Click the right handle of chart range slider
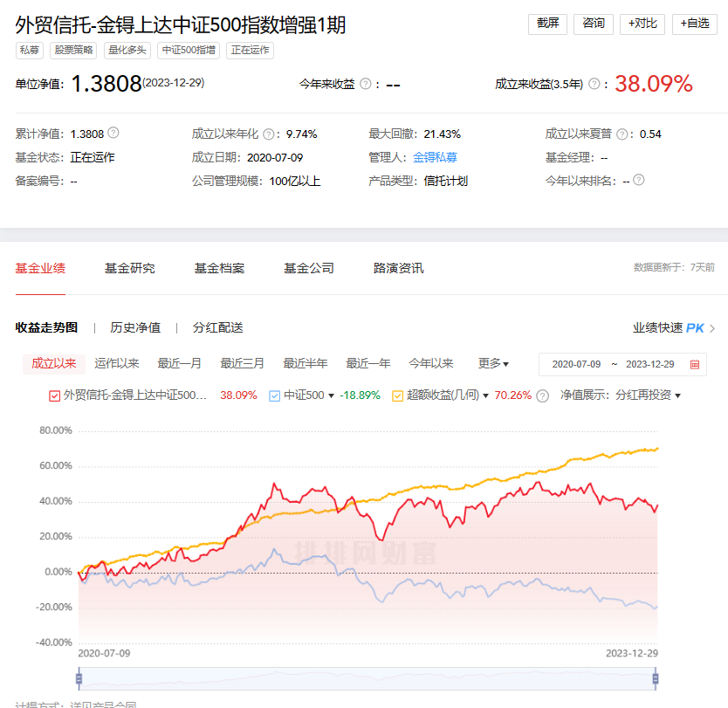 pyautogui.click(x=655, y=678)
